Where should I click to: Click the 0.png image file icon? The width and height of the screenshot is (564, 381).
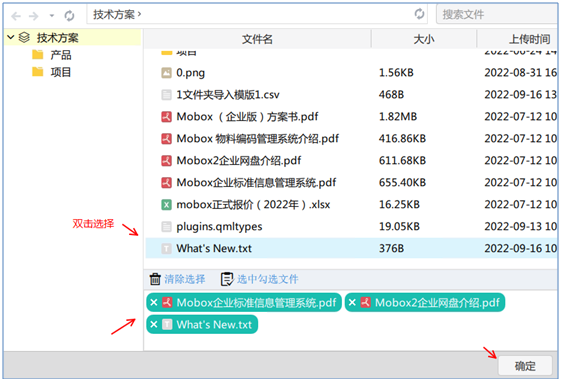[166, 73]
